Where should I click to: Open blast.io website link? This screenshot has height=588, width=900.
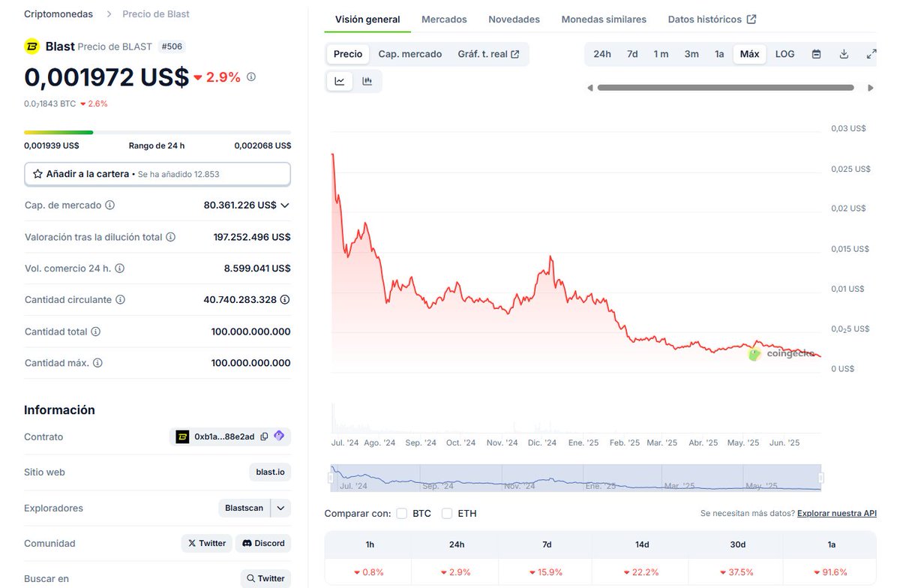[270, 472]
